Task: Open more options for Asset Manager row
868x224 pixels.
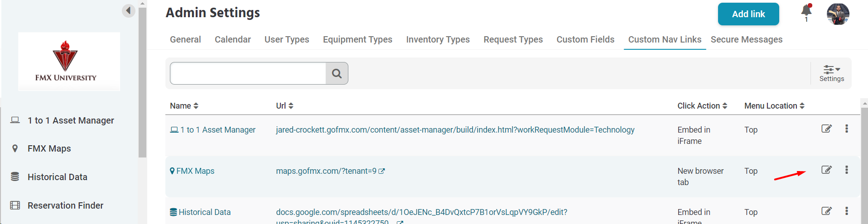Action: tap(846, 129)
